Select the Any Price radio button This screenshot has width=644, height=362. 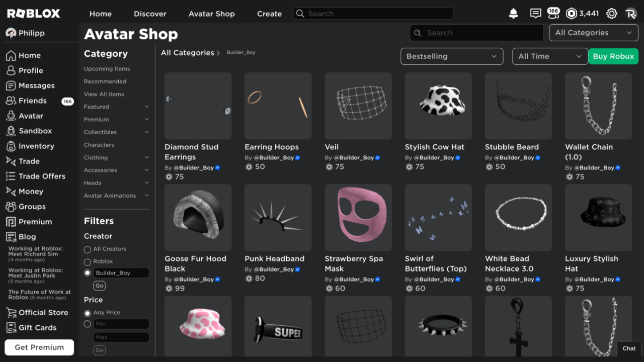click(x=88, y=313)
